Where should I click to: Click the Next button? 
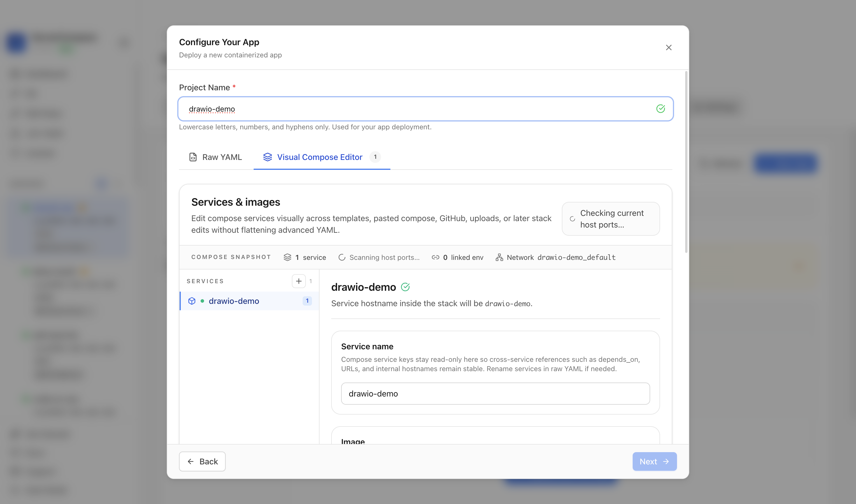coord(654,461)
